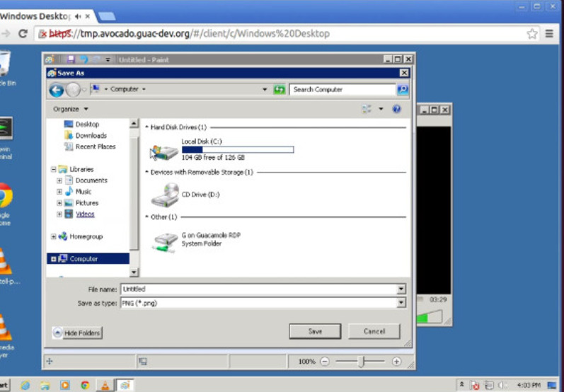
Task: Click the help question mark icon
Action: [397, 109]
